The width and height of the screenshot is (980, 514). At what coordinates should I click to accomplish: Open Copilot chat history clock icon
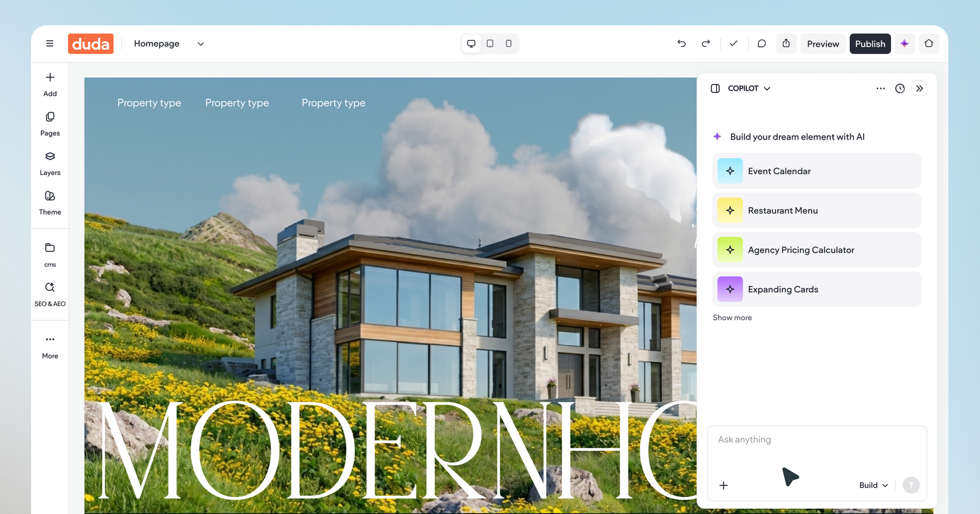click(900, 89)
